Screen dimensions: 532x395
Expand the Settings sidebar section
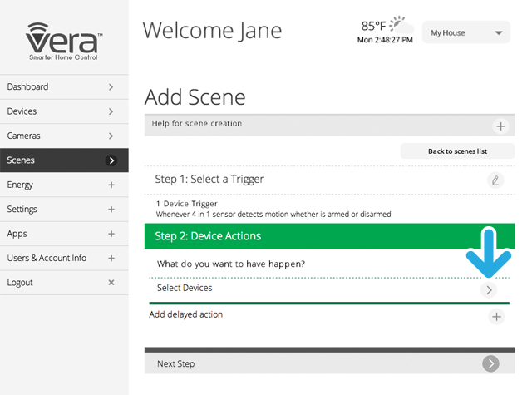(111, 210)
